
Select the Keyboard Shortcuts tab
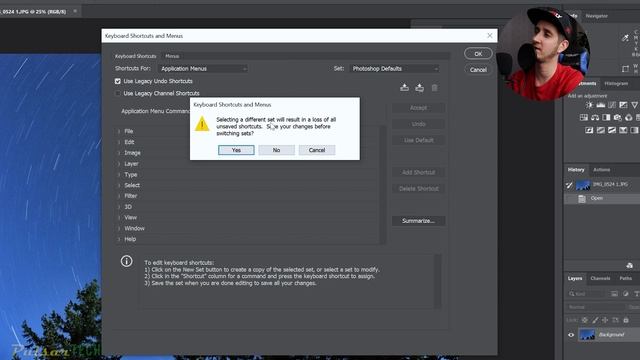pos(136,56)
